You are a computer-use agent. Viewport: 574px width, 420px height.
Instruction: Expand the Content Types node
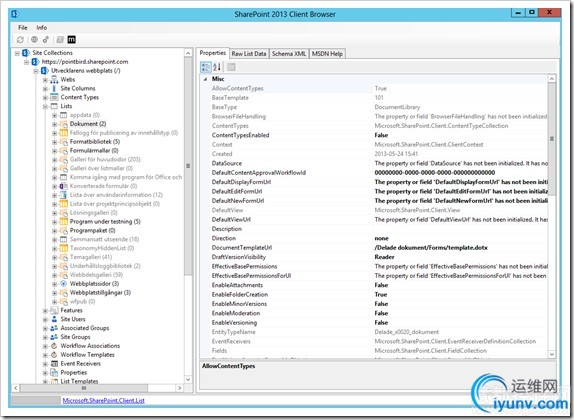[x=45, y=97]
